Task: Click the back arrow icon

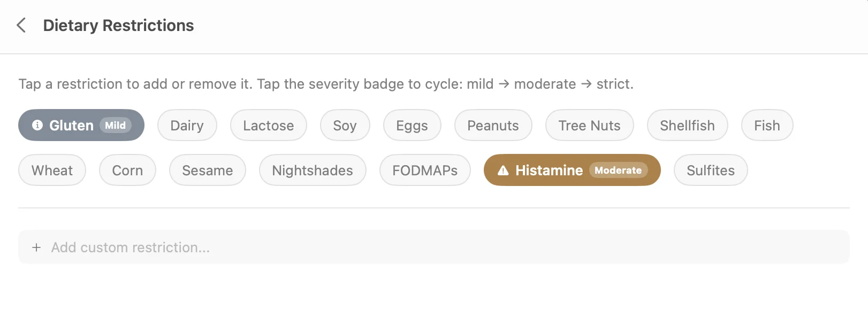Action: coord(21,25)
